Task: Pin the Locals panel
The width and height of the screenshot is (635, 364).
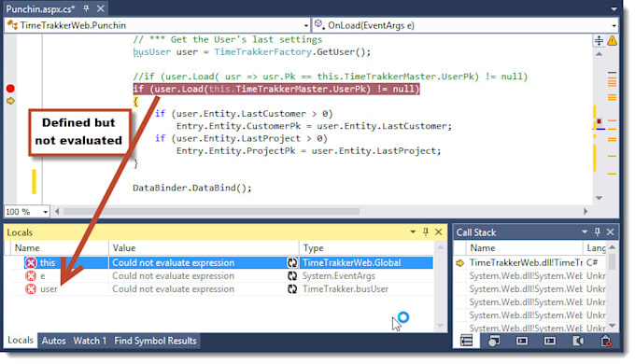Action: [x=426, y=231]
